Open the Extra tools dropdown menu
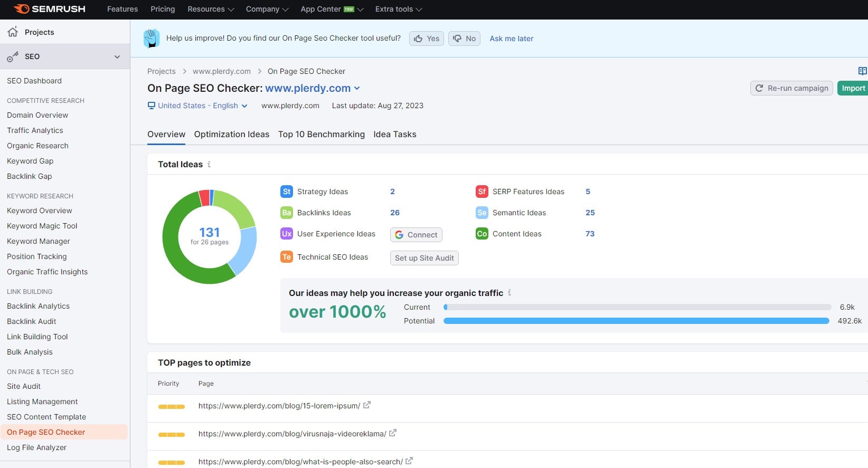The width and height of the screenshot is (868, 468). tap(399, 9)
